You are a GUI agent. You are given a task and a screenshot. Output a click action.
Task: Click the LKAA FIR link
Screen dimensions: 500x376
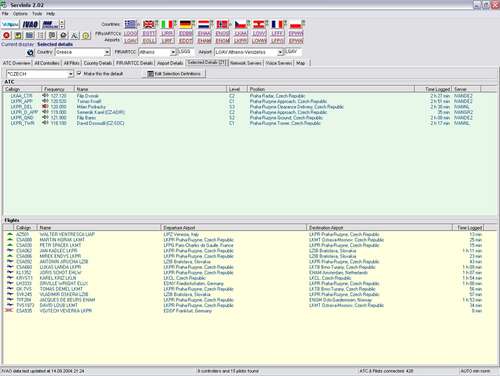(241, 34)
